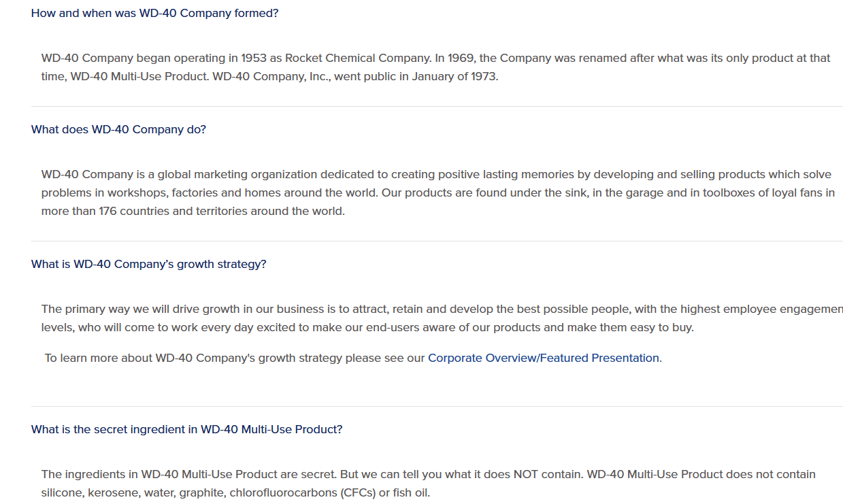This screenshot has width=843, height=504.
Task: Click the paragraph starting 'The primary way we will drive'
Action: click(442, 318)
